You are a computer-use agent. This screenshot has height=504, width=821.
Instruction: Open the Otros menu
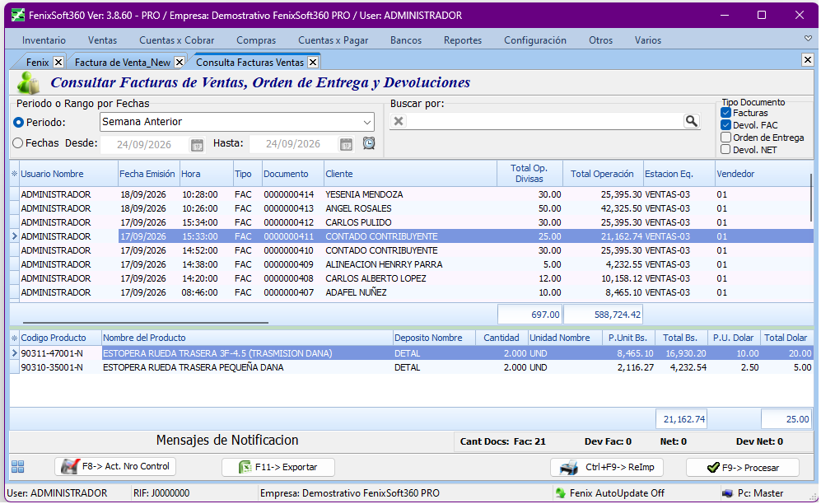point(600,40)
